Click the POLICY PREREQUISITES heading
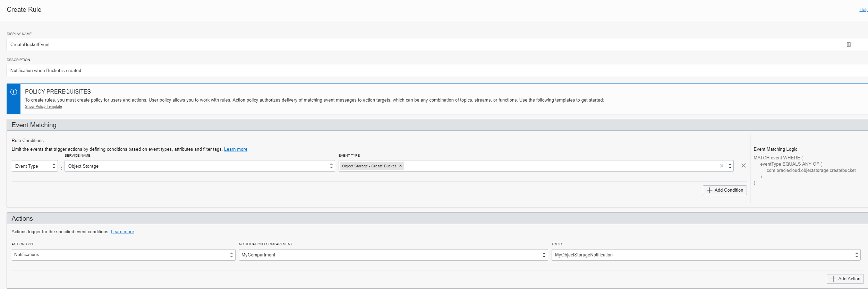Viewport: 868px width, 289px height. click(x=58, y=91)
